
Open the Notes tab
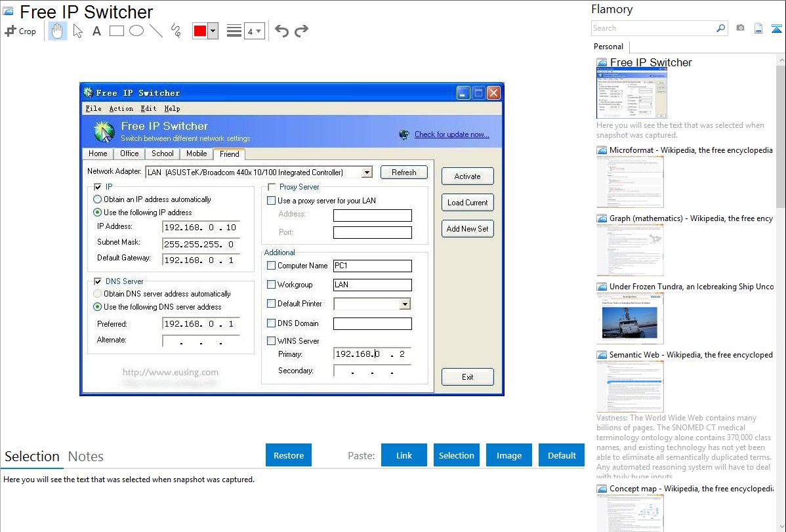[86, 457]
